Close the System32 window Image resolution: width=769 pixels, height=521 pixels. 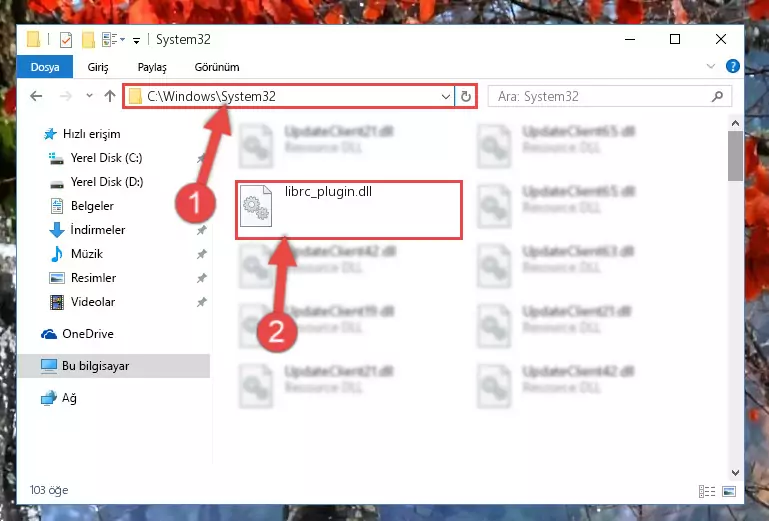(x=720, y=39)
